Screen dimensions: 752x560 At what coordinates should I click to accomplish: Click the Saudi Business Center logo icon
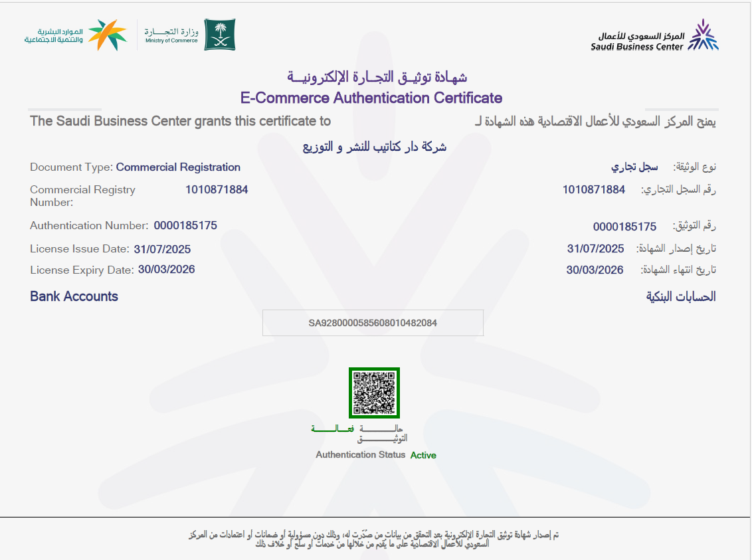[703, 35]
